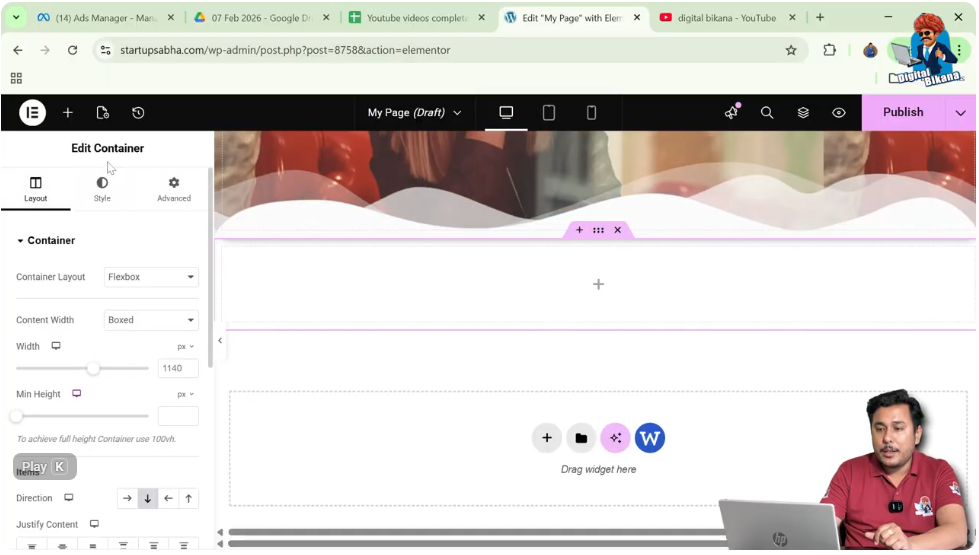
Task: Open the Elementor main menu logo
Action: point(32,113)
